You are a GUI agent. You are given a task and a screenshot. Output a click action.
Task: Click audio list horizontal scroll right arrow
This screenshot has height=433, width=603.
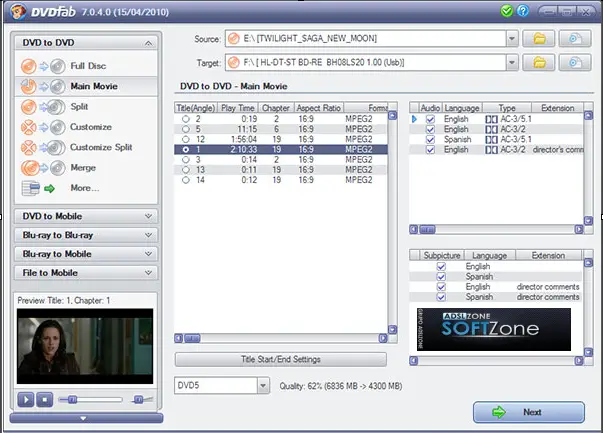click(x=579, y=230)
